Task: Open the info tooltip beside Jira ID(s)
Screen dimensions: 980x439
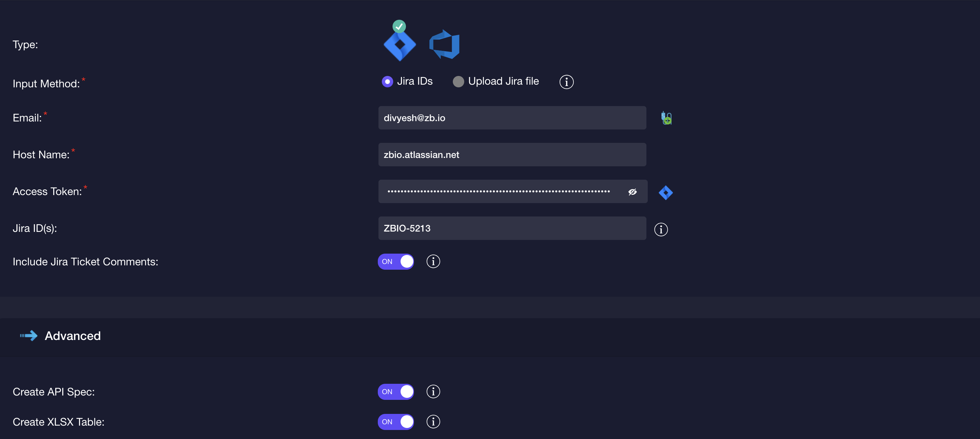Action: click(661, 229)
